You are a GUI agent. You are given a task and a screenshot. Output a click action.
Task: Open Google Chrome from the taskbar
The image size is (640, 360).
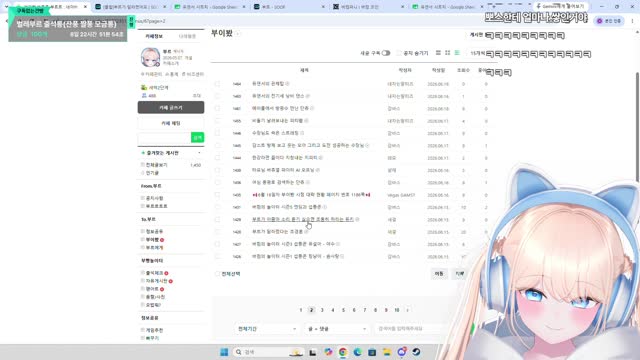[x=342, y=352]
